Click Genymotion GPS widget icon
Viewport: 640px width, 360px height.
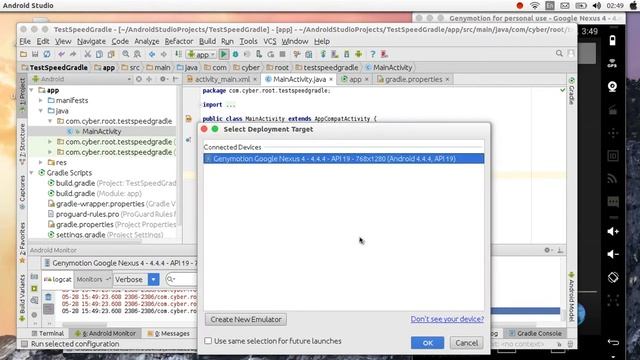612,63
